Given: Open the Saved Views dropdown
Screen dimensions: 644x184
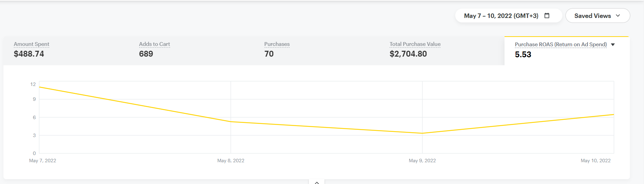Looking at the screenshot, I should tap(598, 16).
